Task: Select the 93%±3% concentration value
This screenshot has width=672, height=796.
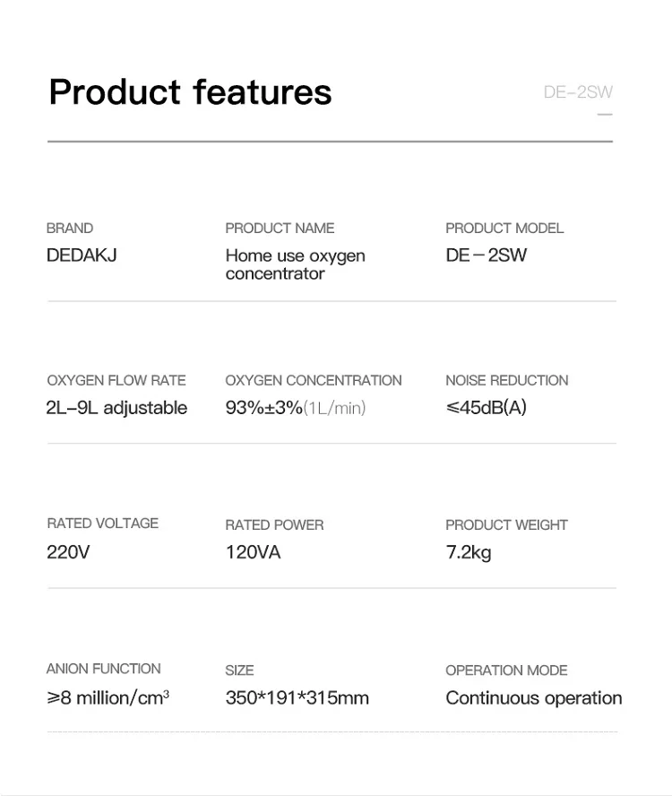Action: (264, 408)
